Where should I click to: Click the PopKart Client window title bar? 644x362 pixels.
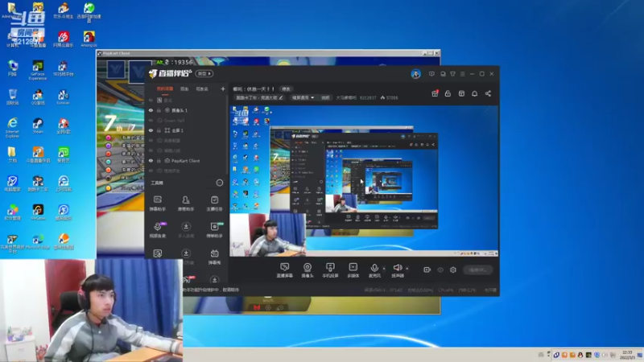268,53
